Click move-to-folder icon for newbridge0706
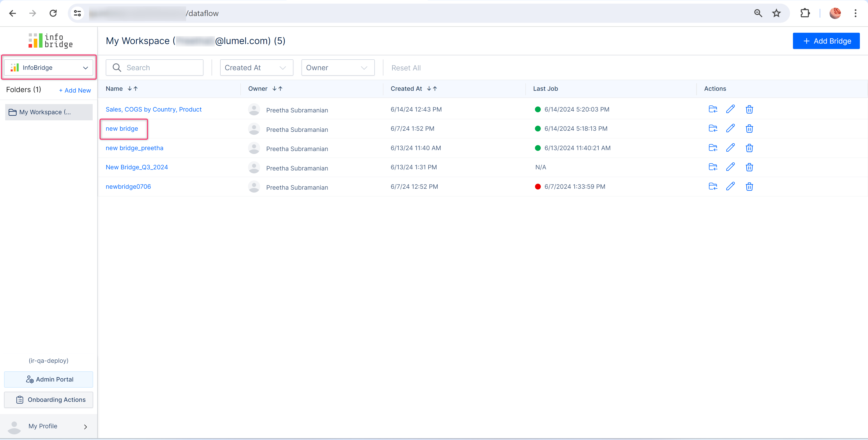The height and width of the screenshot is (440, 868). [713, 186]
